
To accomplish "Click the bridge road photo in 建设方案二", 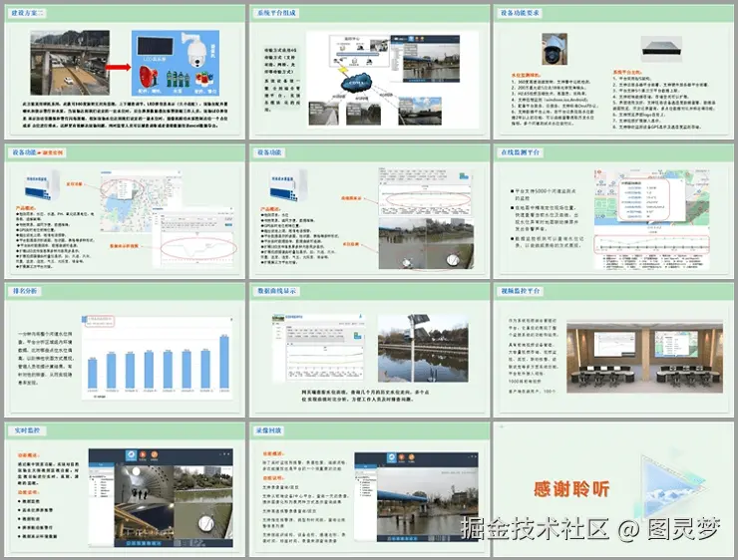I will pyautogui.click(x=70, y=63).
